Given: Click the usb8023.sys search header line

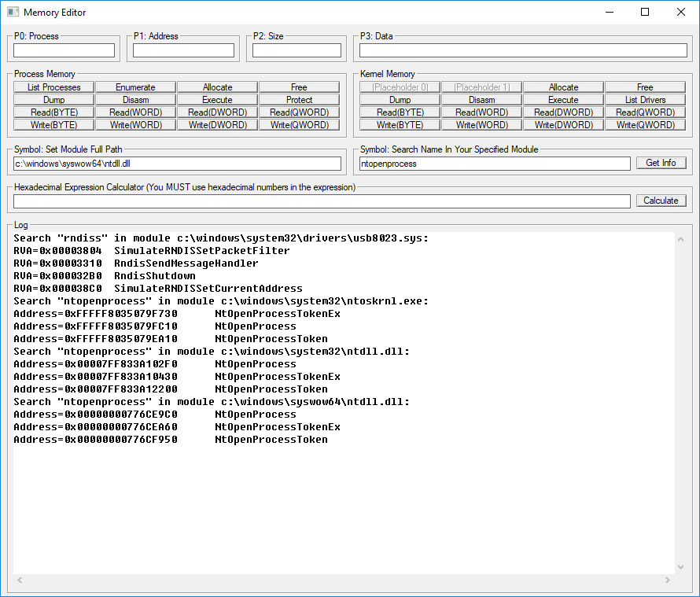Looking at the screenshot, I should click(x=221, y=238).
